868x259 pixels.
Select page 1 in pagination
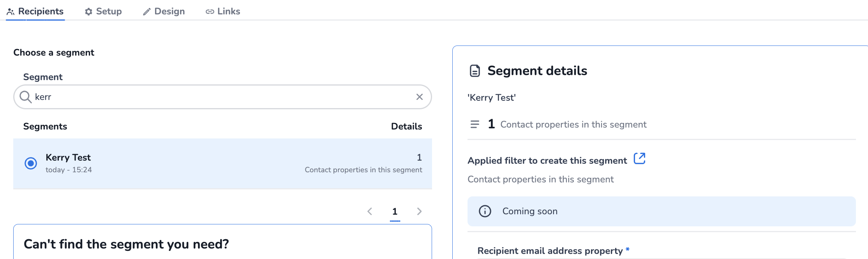pyautogui.click(x=395, y=212)
